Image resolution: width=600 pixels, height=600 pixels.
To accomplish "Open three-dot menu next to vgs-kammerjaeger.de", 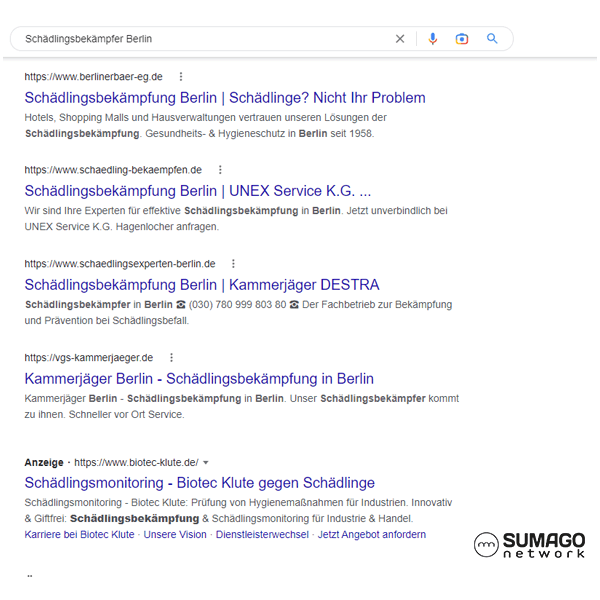I will pos(171,357).
